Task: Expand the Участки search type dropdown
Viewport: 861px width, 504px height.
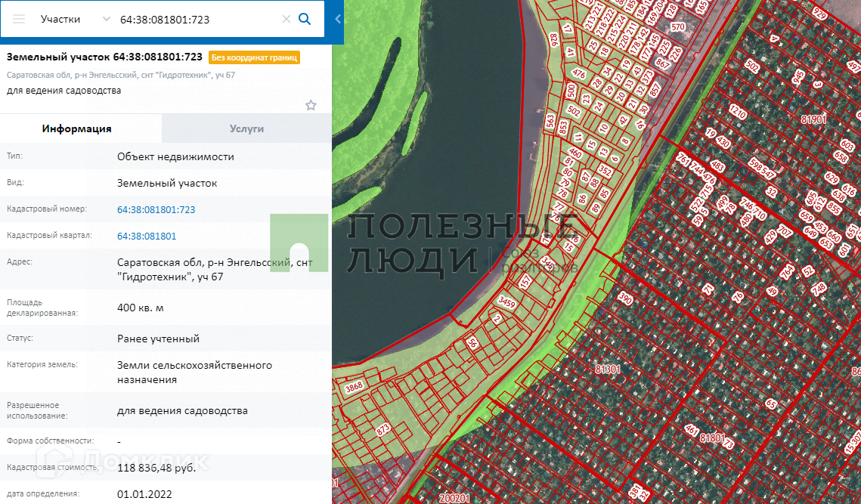Action: [106, 19]
